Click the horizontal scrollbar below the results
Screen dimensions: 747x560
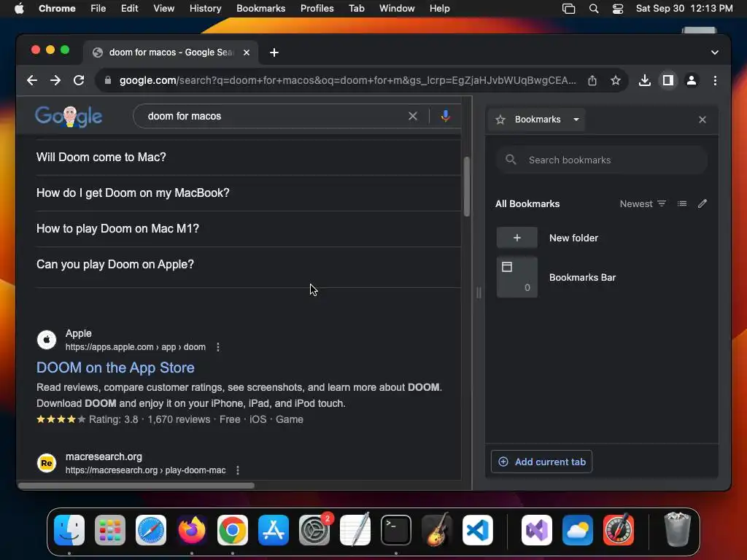136,486
